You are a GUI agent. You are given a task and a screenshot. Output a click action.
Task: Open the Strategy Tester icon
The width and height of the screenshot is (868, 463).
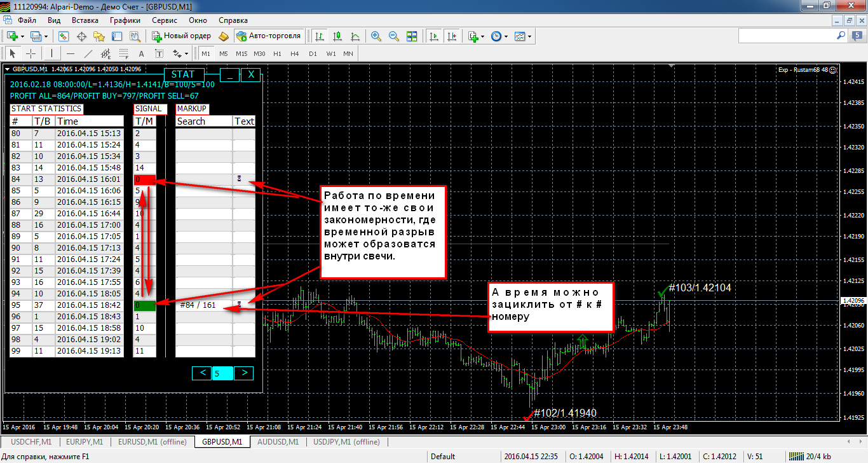[x=135, y=36]
